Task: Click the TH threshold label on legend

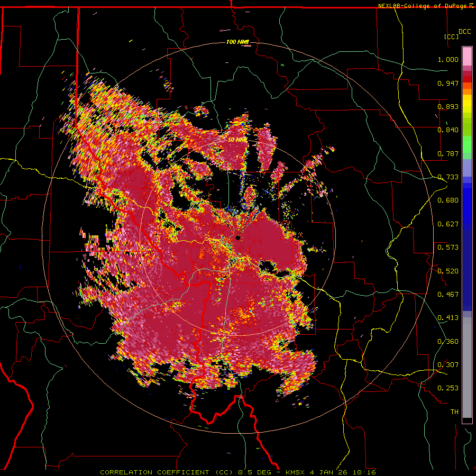Action: coord(454,412)
